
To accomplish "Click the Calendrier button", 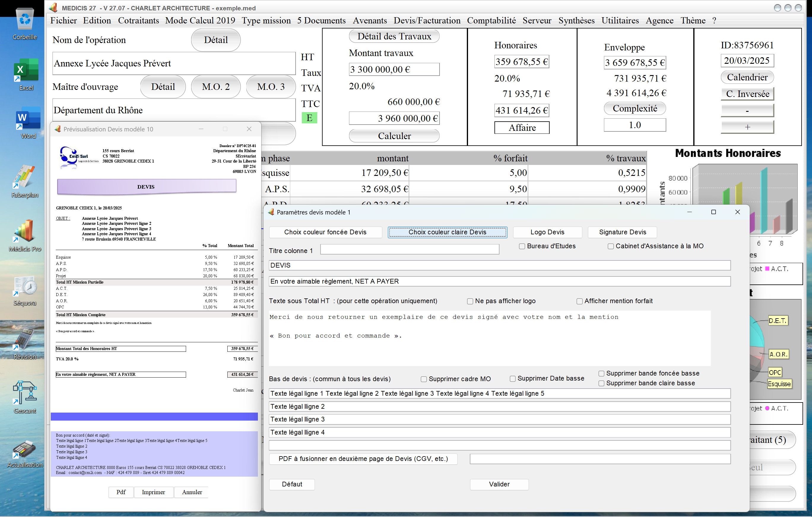I will (747, 77).
